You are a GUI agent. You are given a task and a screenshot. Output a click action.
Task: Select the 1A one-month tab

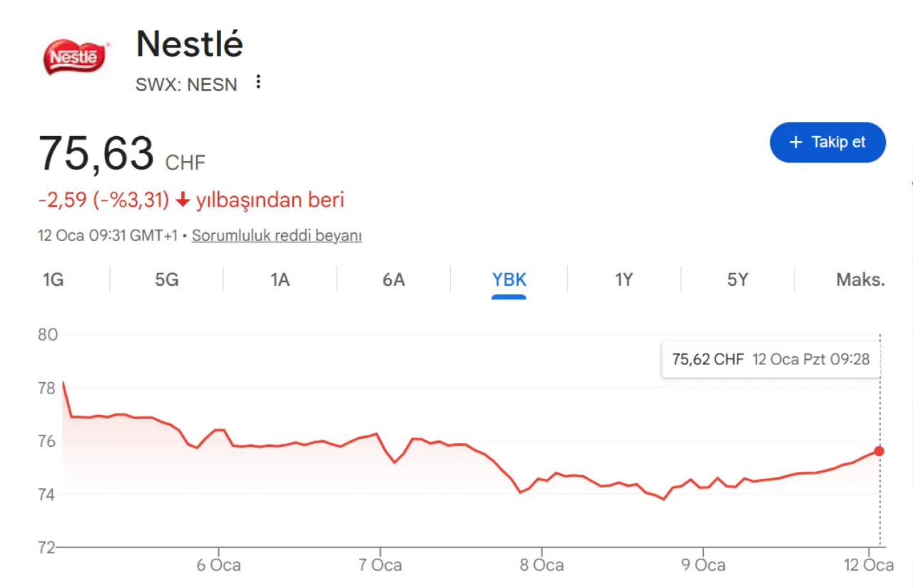coord(280,279)
